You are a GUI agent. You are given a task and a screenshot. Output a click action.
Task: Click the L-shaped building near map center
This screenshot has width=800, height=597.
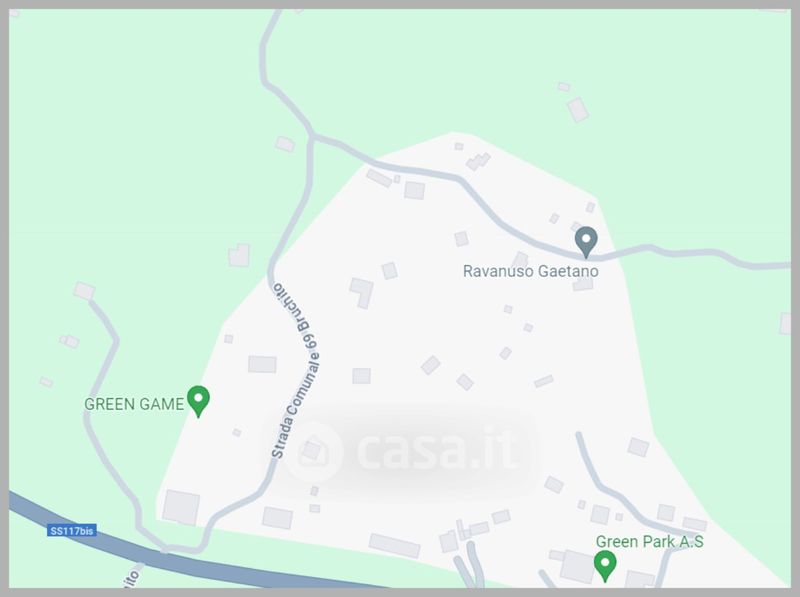[x=362, y=292]
